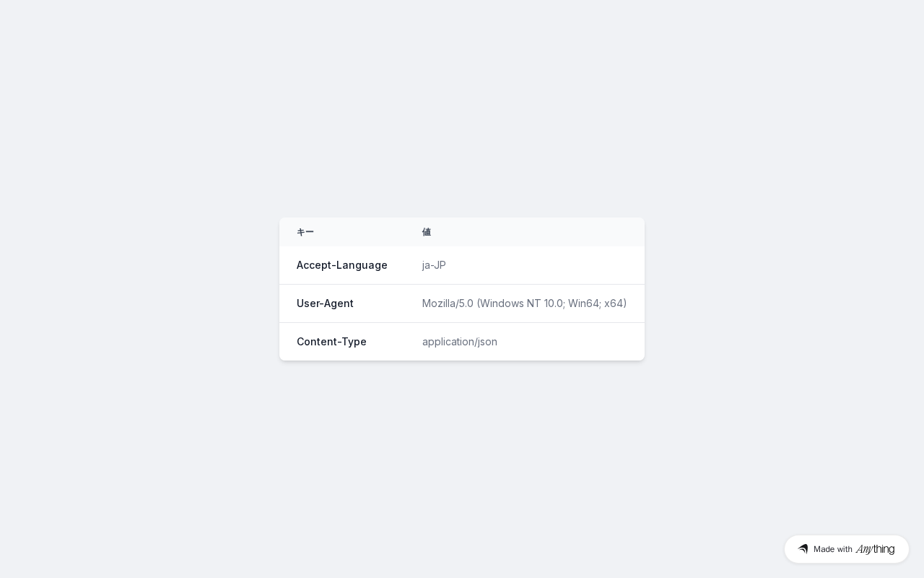Click divider between User-Agent and Content-Type rows
Viewport: 924px width, 578px height.
point(462,322)
